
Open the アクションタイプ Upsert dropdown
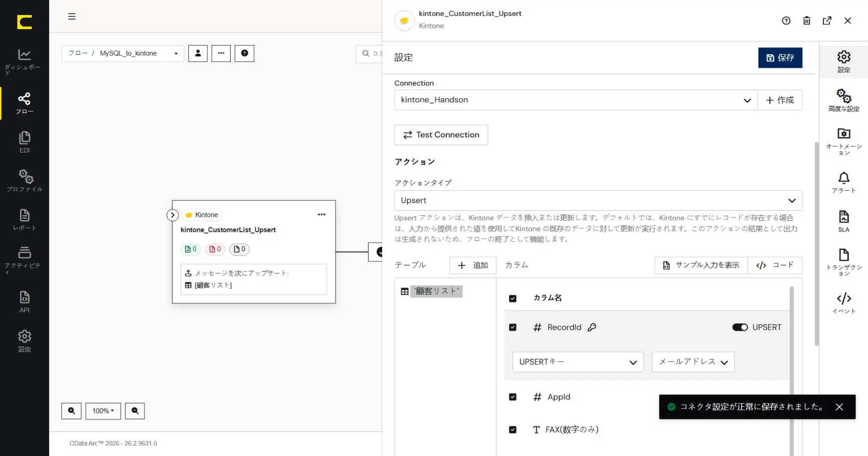(x=598, y=200)
